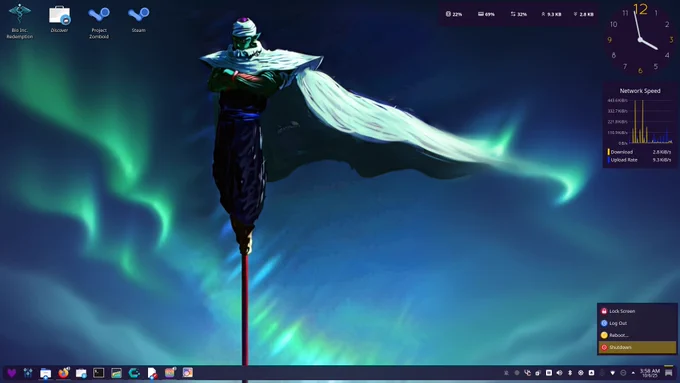Click the 69% memory usage monitor
The width and height of the screenshot is (680, 383).
(x=486, y=14)
